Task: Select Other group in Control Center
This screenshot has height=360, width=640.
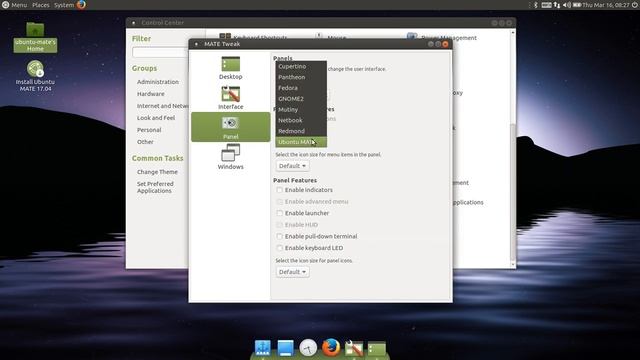Action: click(145, 142)
